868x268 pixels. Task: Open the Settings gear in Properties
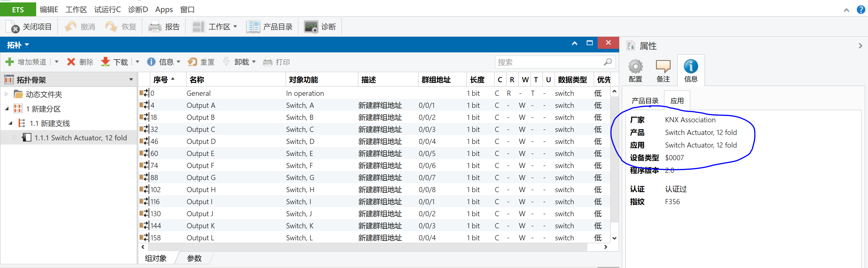click(x=635, y=67)
